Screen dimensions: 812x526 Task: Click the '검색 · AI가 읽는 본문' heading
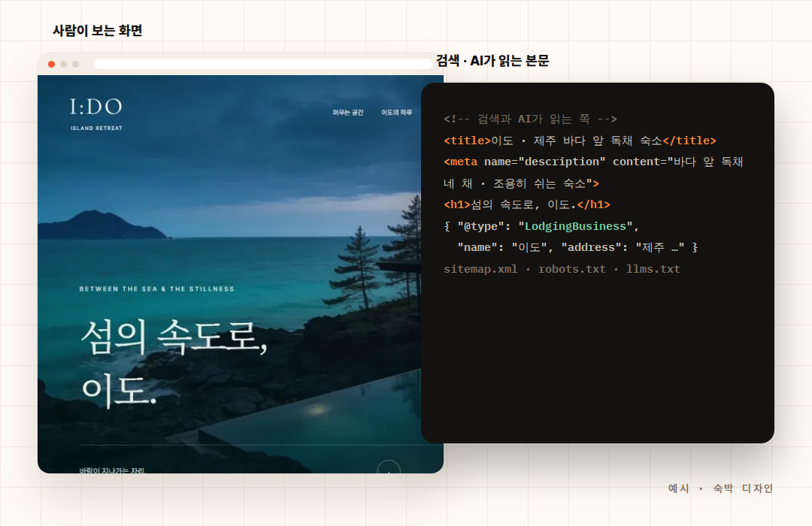(x=492, y=61)
